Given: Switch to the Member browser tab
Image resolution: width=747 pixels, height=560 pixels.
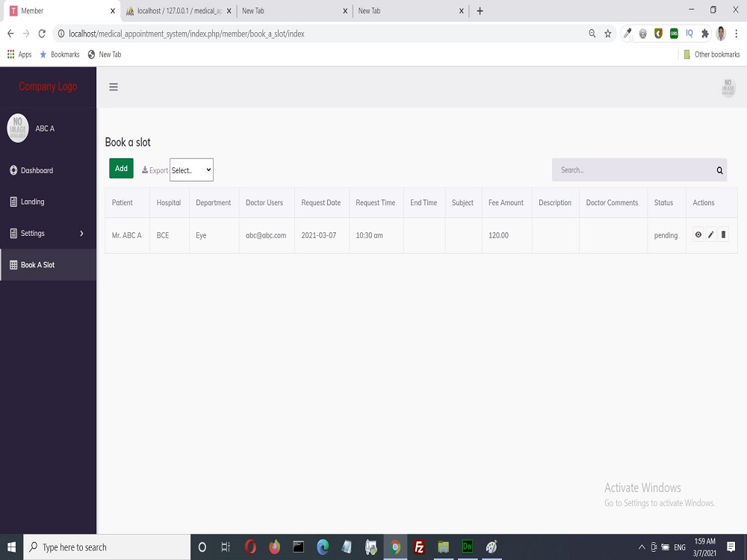Looking at the screenshot, I should click(x=60, y=10).
